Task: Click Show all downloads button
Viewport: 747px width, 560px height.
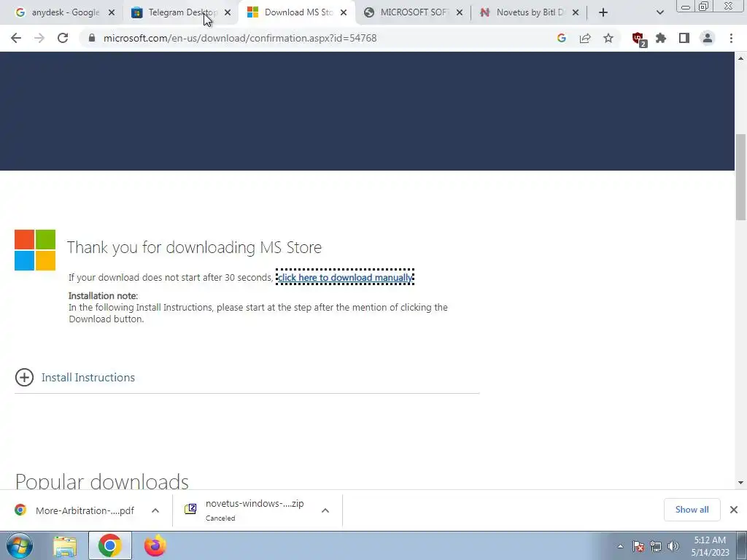Action: pyautogui.click(x=692, y=510)
